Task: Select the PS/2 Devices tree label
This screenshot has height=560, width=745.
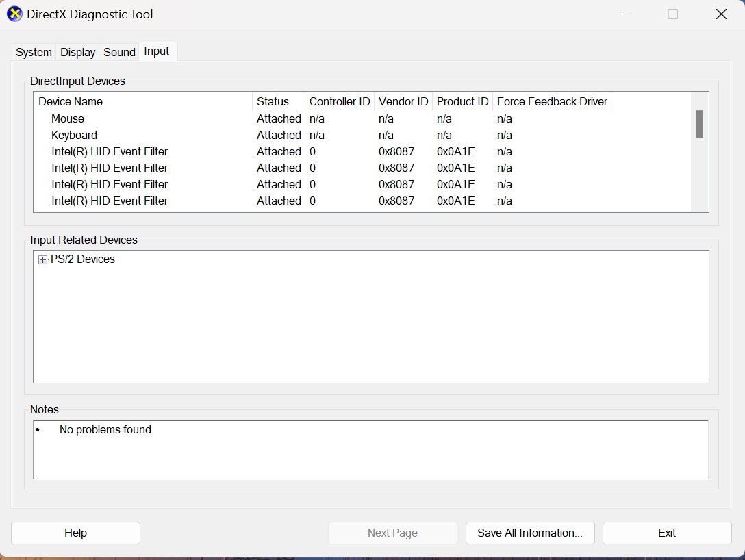Action: tap(83, 259)
